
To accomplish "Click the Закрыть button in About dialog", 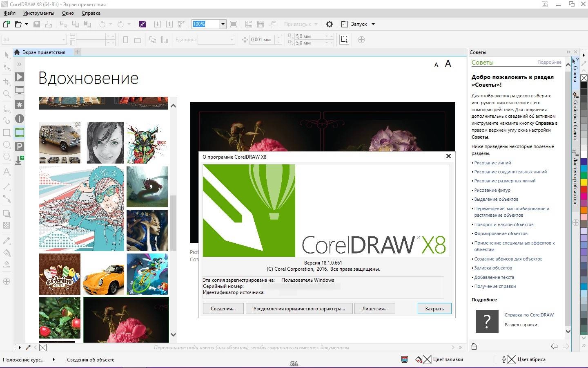I will (x=434, y=308).
